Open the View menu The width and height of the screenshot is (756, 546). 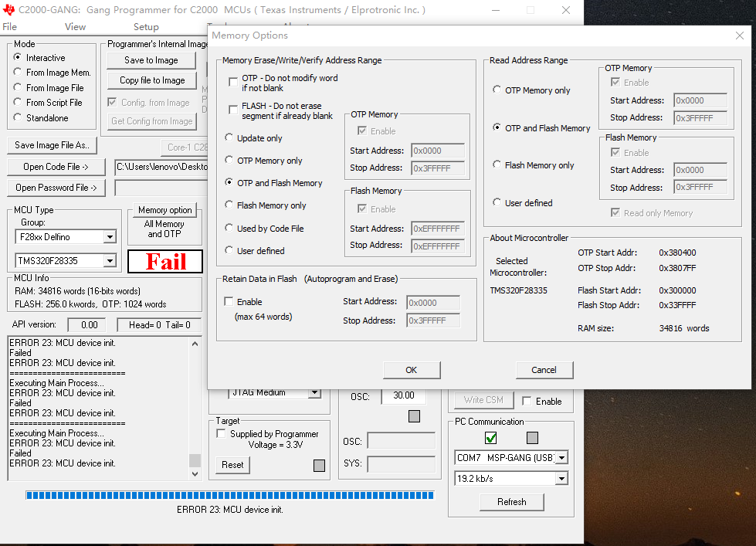75,27
